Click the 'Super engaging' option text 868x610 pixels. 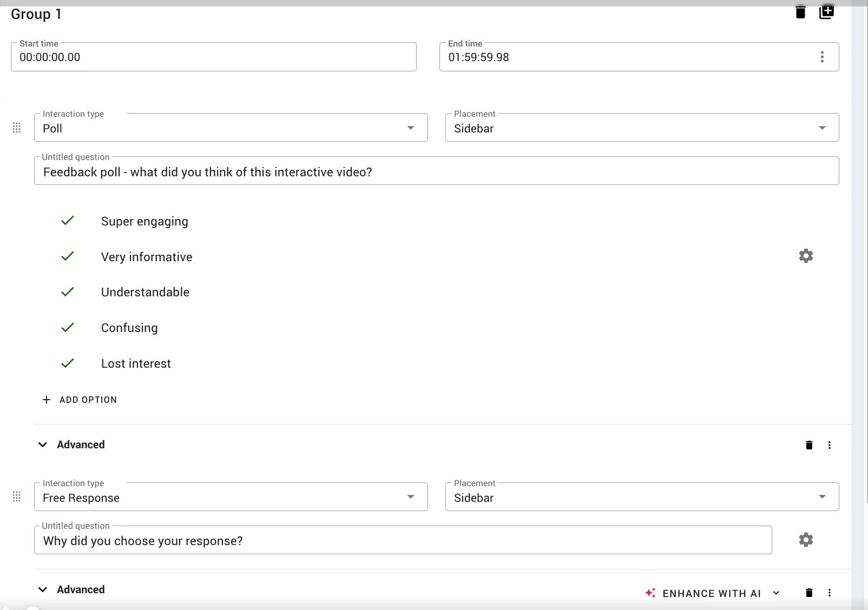coord(144,222)
